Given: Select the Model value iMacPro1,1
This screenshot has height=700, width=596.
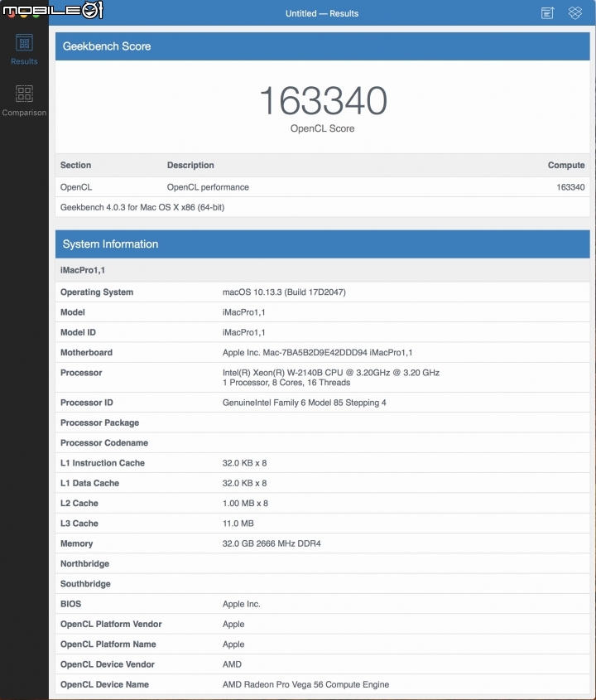Looking at the screenshot, I should click(244, 312).
